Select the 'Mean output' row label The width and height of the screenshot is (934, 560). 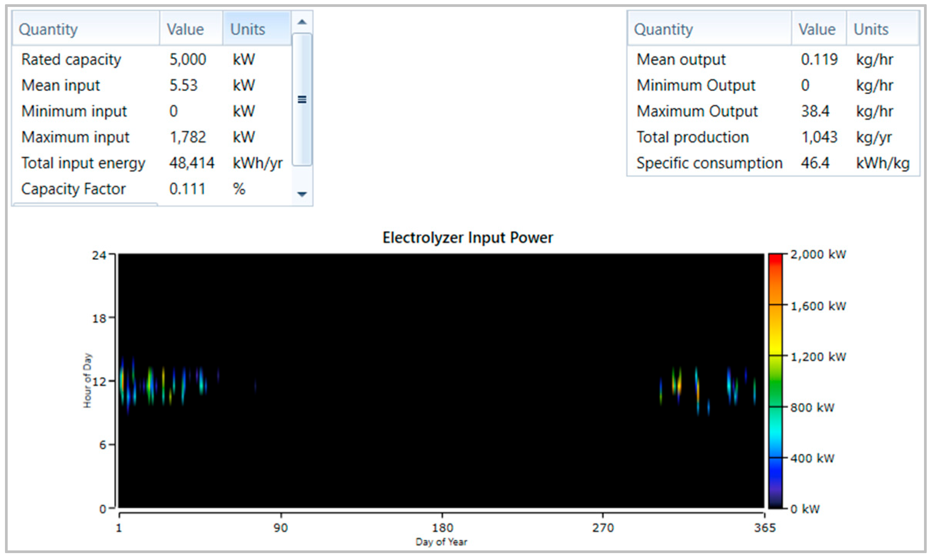(681, 59)
